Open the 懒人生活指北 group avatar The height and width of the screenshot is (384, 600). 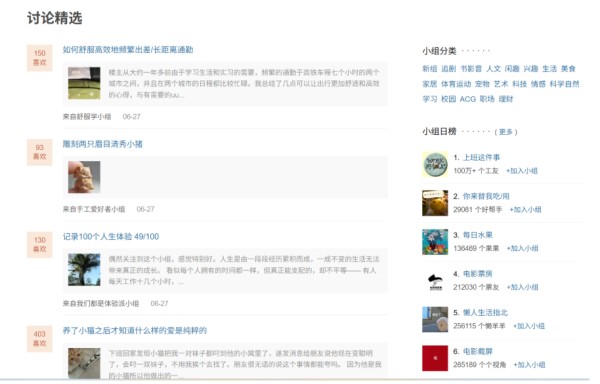(435, 319)
